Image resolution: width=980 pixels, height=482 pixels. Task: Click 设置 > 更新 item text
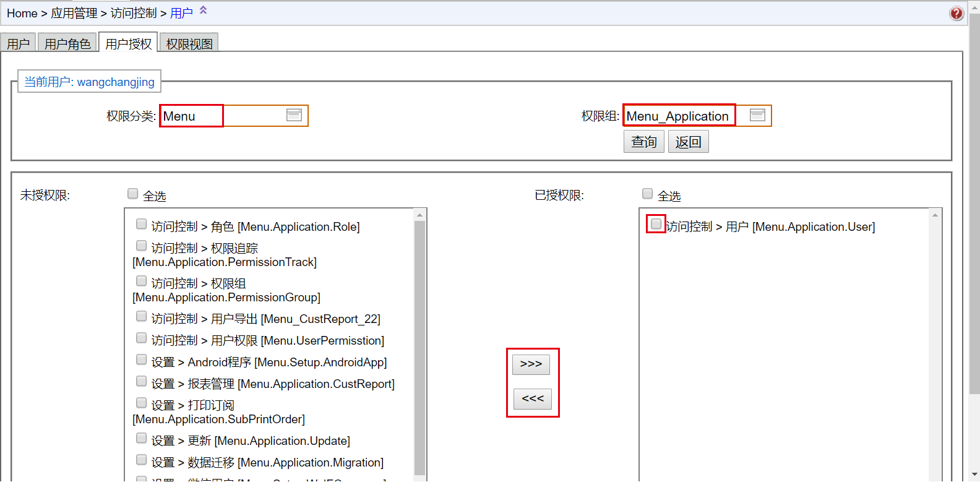[251, 441]
